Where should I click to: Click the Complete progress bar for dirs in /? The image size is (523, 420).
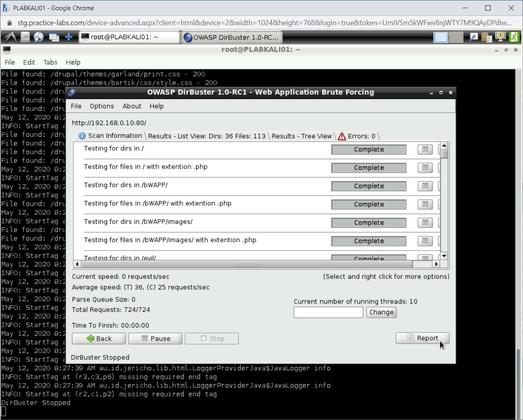pos(368,149)
